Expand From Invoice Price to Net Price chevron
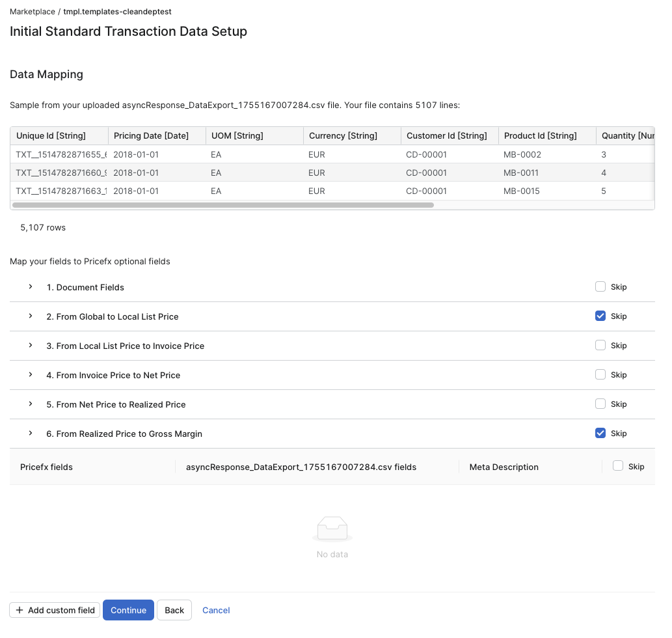Image resolution: width=672 pixels, height=638 pixels. pos(31,375)
